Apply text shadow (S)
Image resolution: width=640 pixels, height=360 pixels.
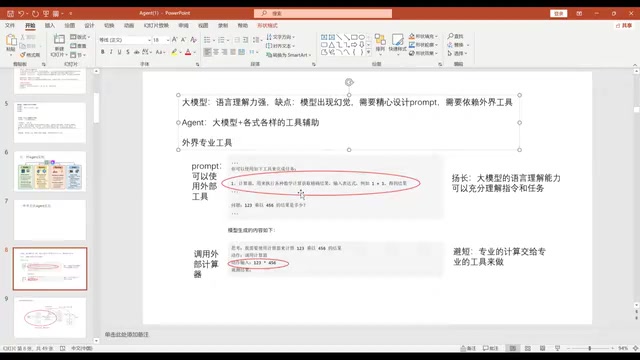tap(128, 52)
